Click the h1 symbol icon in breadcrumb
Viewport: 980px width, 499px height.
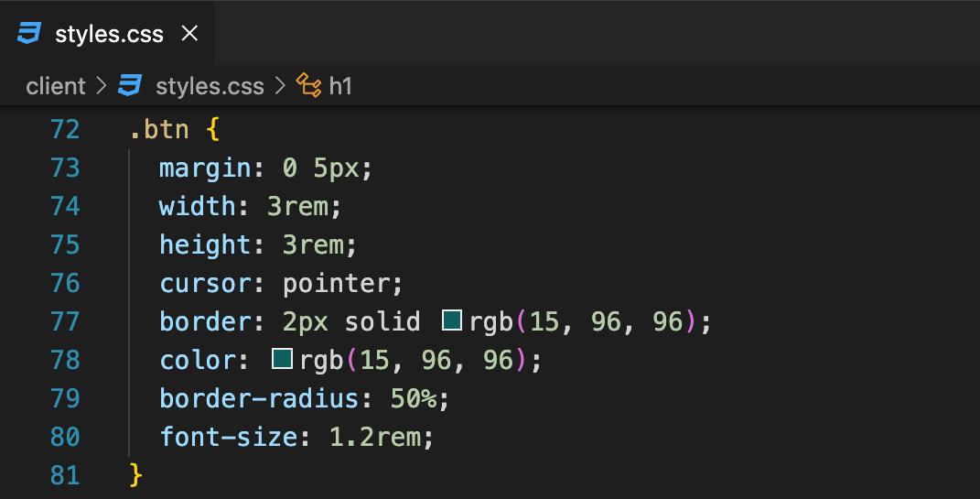(308, 85)
